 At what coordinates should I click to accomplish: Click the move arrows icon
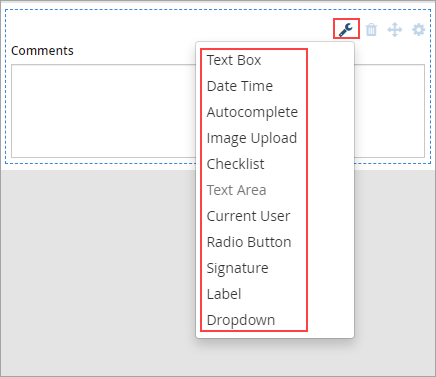coord(395,30)
